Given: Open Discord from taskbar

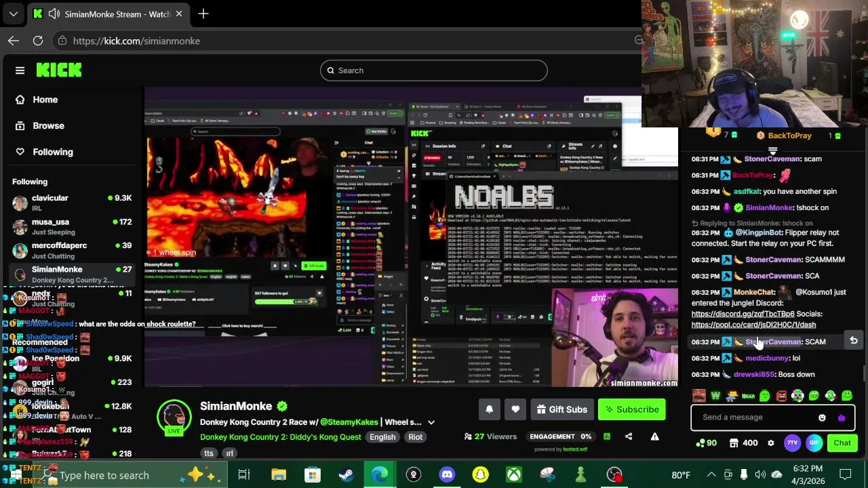Looking at the screenshot, I should (447, 475).
